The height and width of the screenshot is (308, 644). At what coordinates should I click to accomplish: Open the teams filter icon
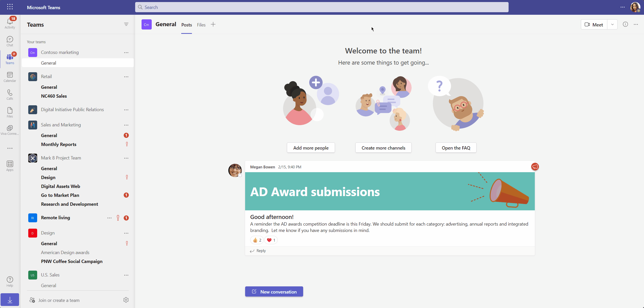click(126, 24)
